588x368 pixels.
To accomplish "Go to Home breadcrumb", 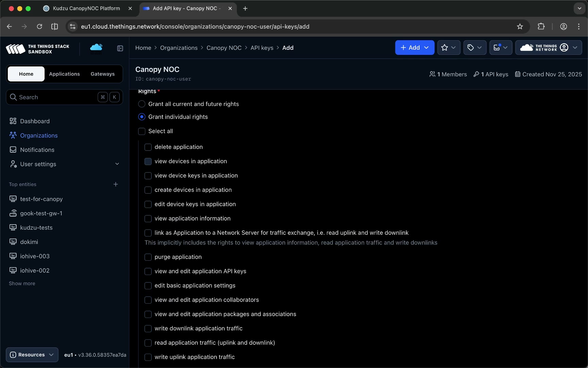I will click(143, 48).
